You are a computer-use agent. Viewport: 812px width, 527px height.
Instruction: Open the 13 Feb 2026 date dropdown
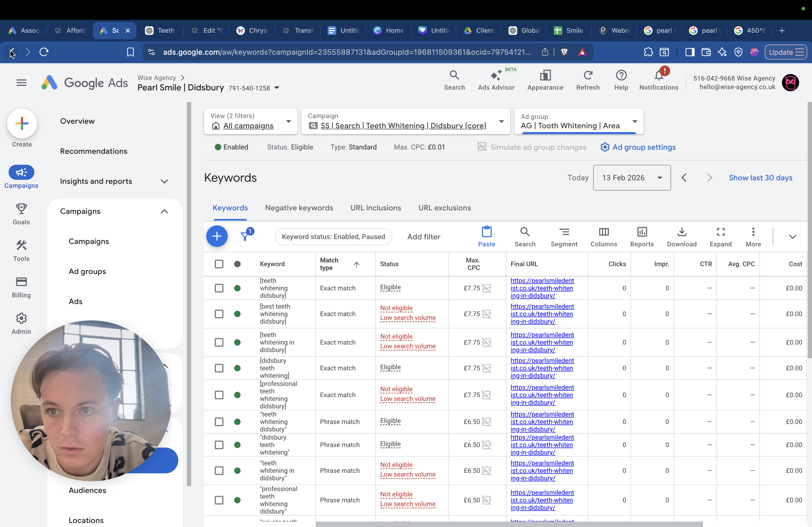tap(632, 178)
